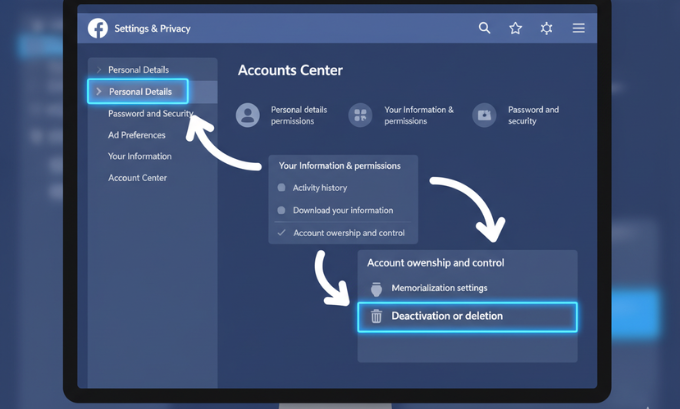Click the Memorialization settings icon
Image resolution: width=680 pixels, height=409 pixels.
pos(377,289)
